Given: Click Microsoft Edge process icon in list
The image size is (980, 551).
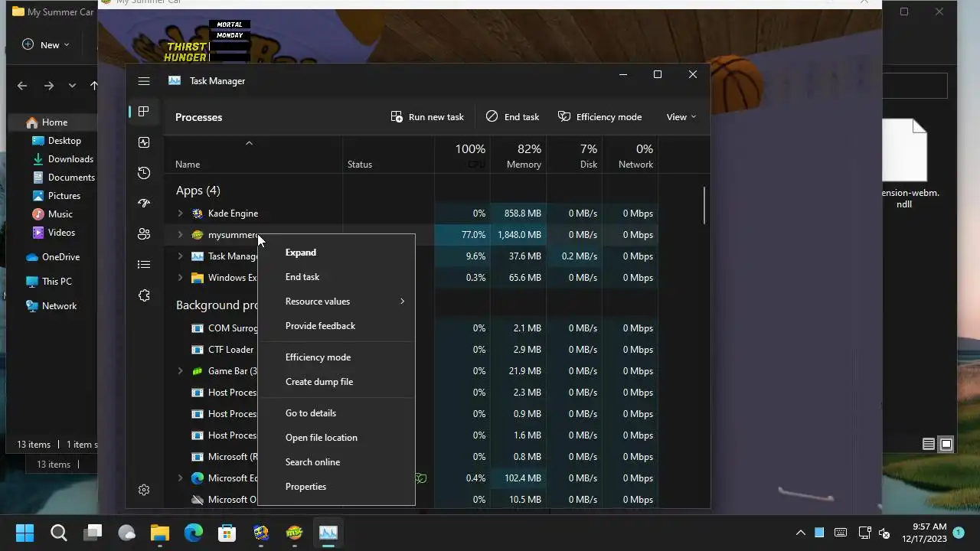Looking at the screenshot, I should pyautogui.click(x=198, y=478).
